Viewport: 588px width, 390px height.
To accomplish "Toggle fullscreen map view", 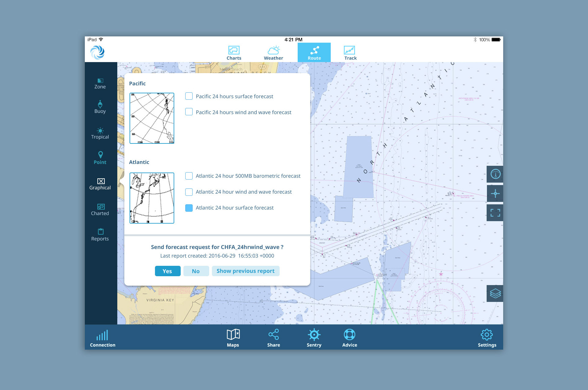I will (495, 213).
